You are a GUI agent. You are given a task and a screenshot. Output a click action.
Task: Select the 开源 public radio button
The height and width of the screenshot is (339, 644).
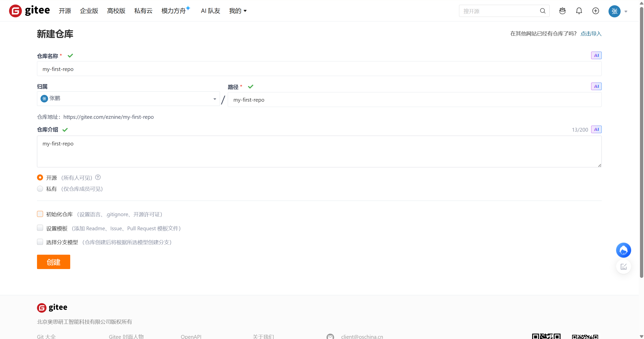[x=40, y=177]
